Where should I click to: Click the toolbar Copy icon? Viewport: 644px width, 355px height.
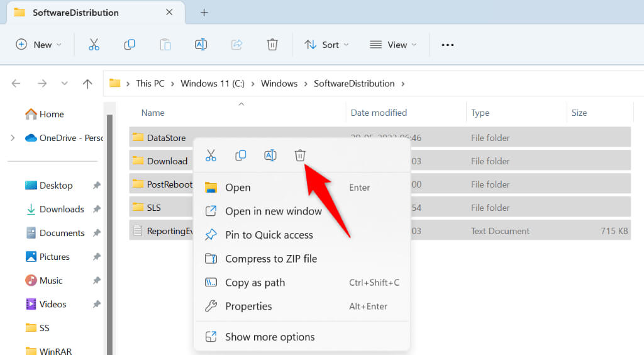[x=130, y=45]
